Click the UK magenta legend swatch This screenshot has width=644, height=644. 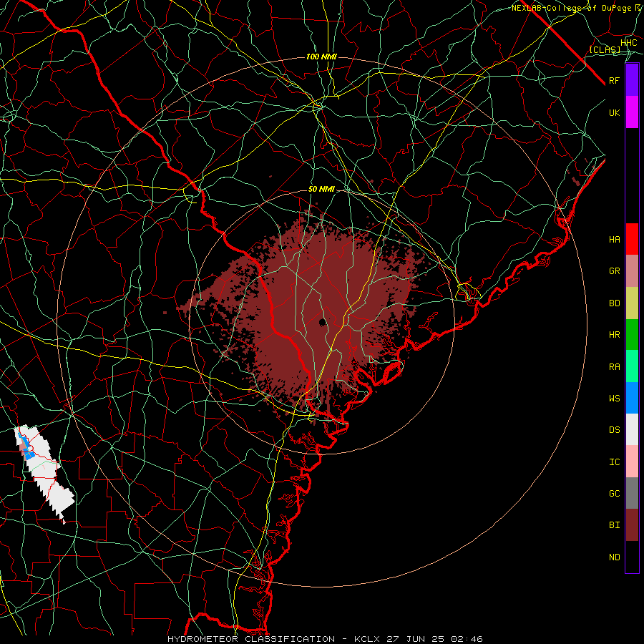click(x=632, y=112)
